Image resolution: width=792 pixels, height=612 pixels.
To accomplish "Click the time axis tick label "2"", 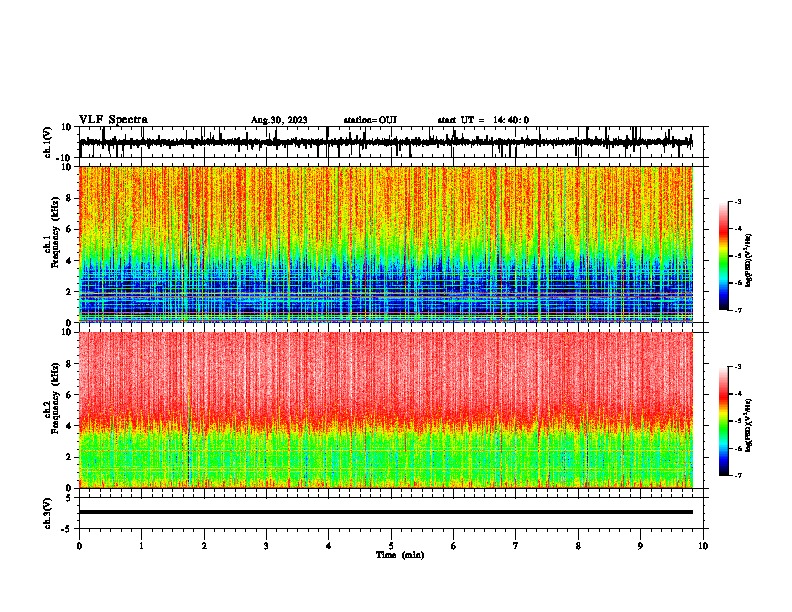I will point(204,546).
